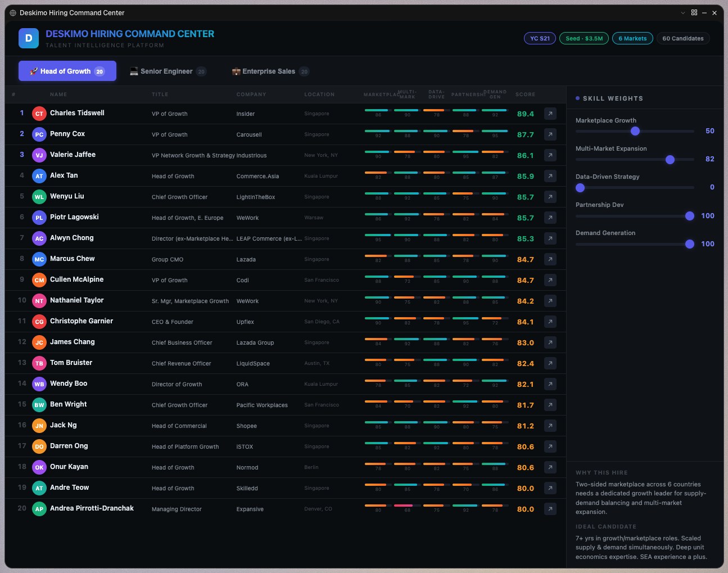
Task: Click the 60 Candidates badge
Action: [683, 38]
